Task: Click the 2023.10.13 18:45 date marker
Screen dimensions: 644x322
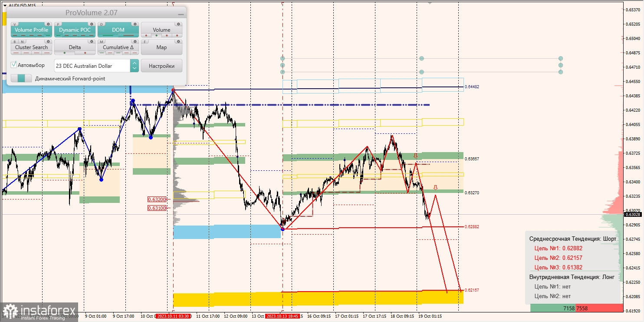Action: click(x=282, y=316)
